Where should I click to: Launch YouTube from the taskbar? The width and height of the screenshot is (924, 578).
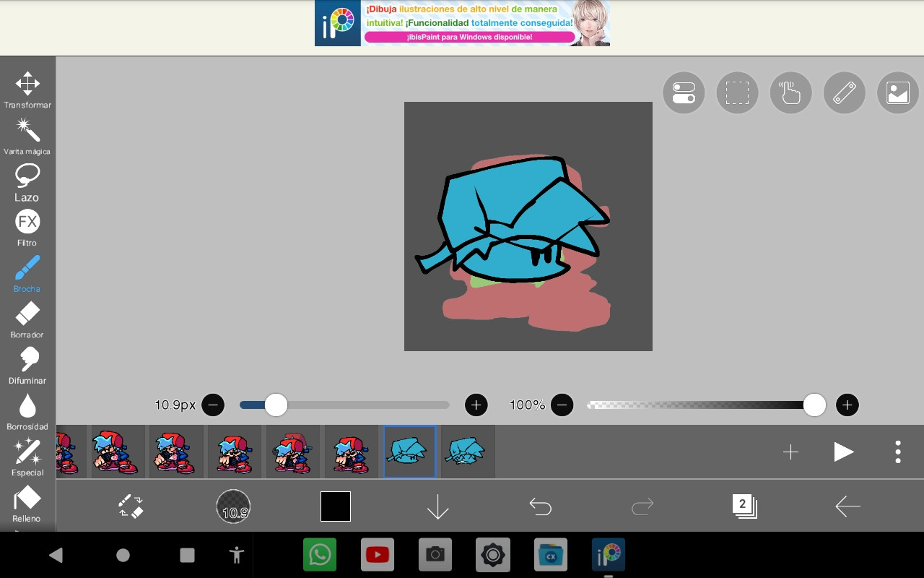378,555
